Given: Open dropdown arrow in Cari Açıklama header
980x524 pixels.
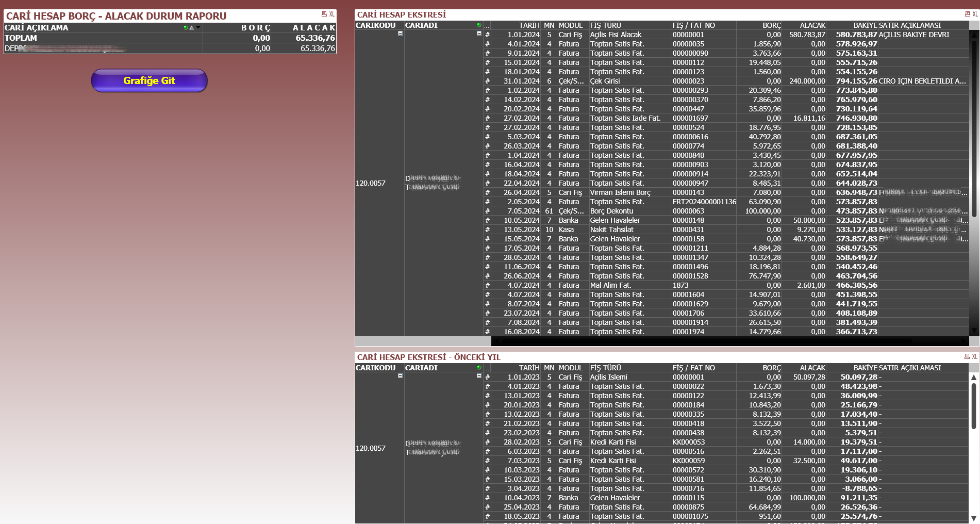Looking at the screenshot, I should tap(198, 27).
